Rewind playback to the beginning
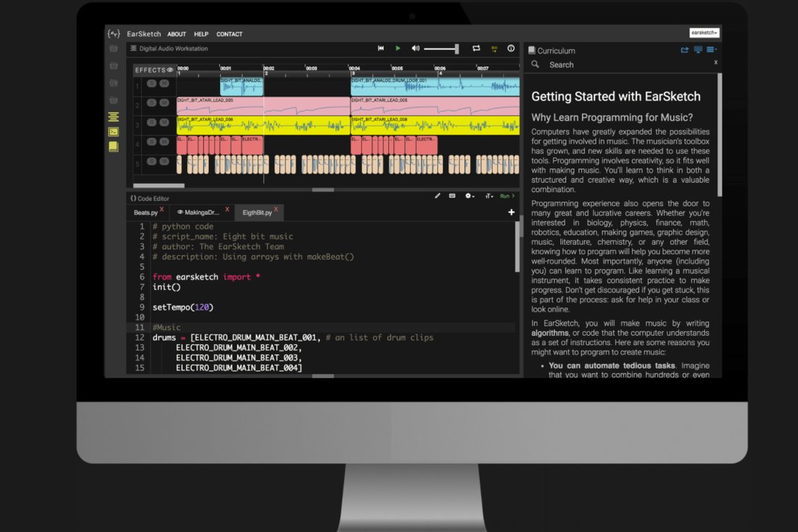 coord(381,49)
